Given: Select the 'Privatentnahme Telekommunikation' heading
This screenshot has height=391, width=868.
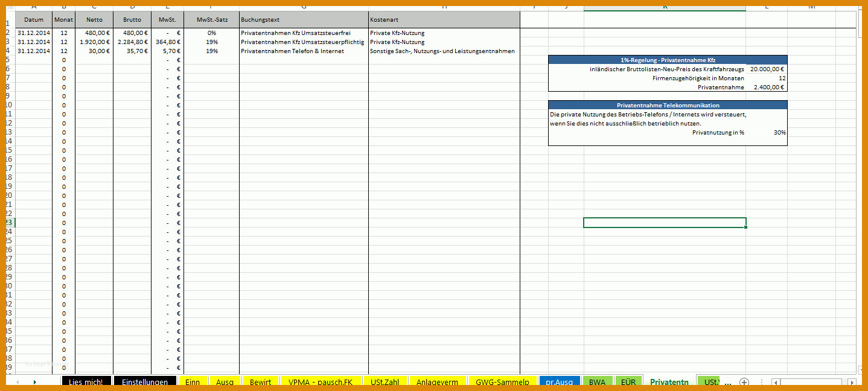Looking at the screenshot, I should tap(668, 105).
